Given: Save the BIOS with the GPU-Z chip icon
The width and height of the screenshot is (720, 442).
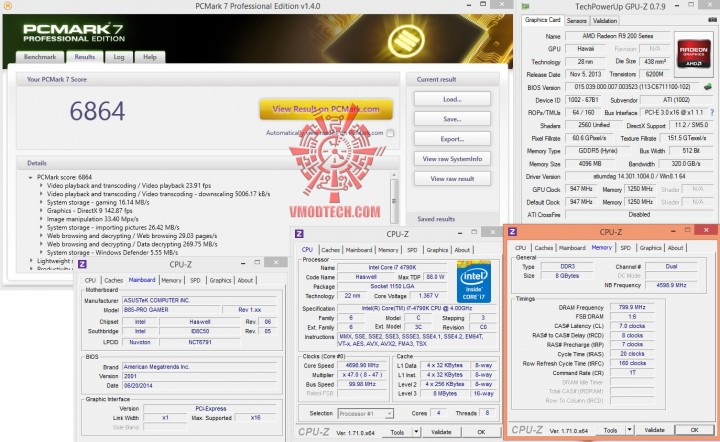Looking at the screenshot, I should (708, 86).
